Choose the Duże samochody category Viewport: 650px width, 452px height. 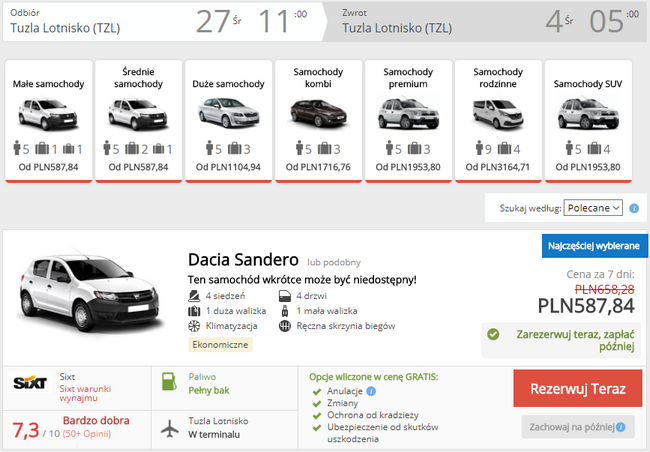227,120
